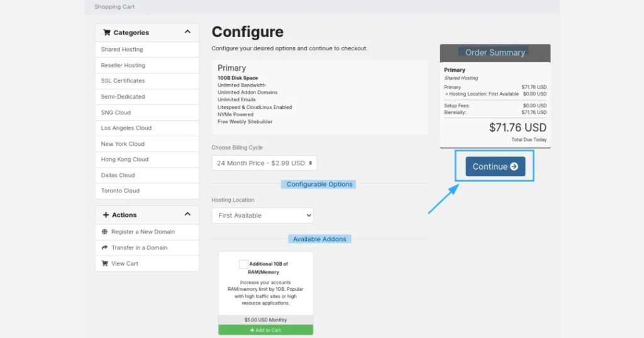Select Reseller Hosting category
The width and height of the screenshot is (644, 338).
pos(123,65)
